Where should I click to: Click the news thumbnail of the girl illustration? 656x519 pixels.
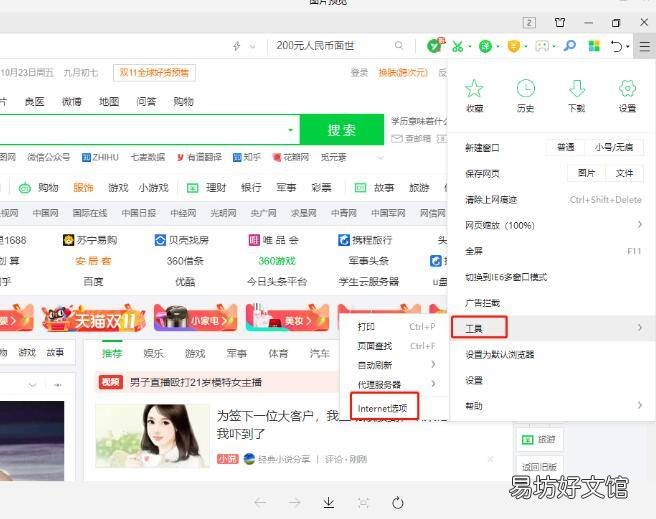[x=152, y=435]
